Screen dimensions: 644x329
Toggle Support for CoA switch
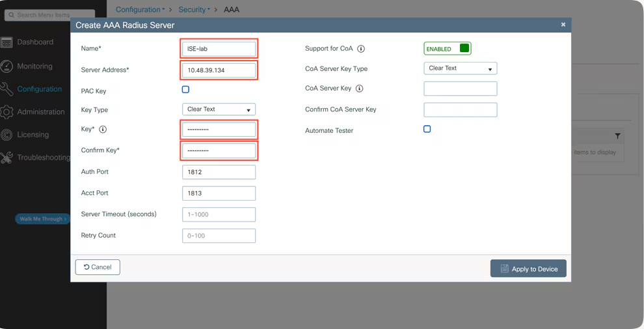448,48
